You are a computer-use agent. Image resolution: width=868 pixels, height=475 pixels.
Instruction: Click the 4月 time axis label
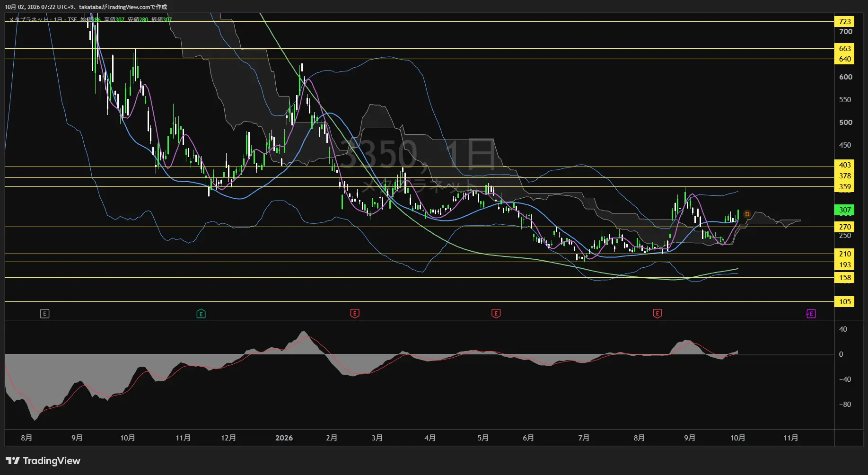point(430,438)
